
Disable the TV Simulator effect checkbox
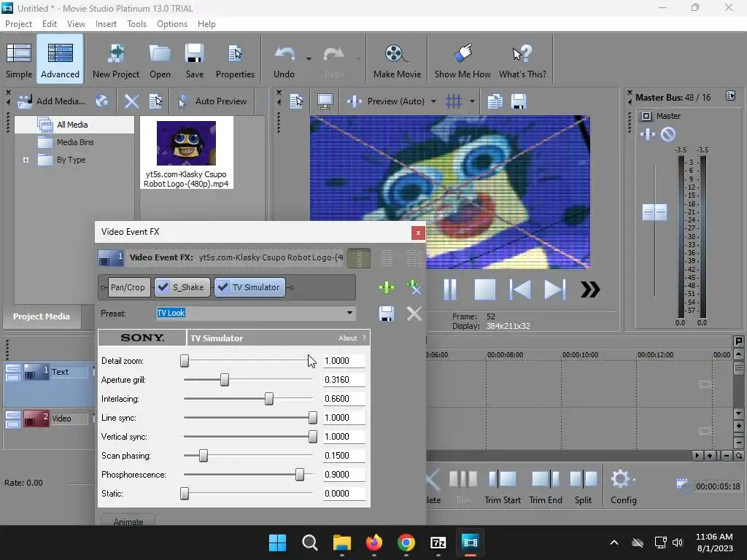coord(222,287)
